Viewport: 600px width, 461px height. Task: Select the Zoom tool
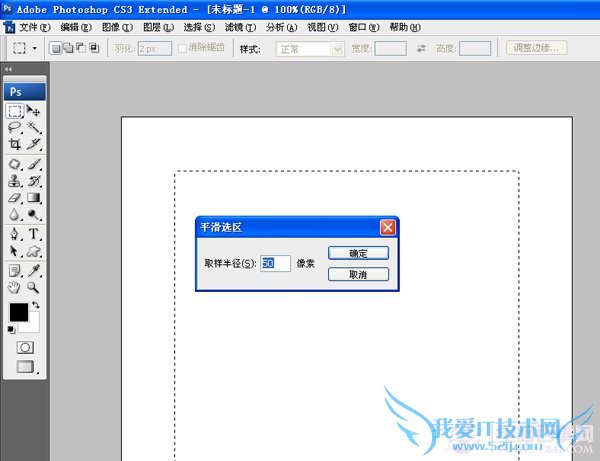coord(34,287)
